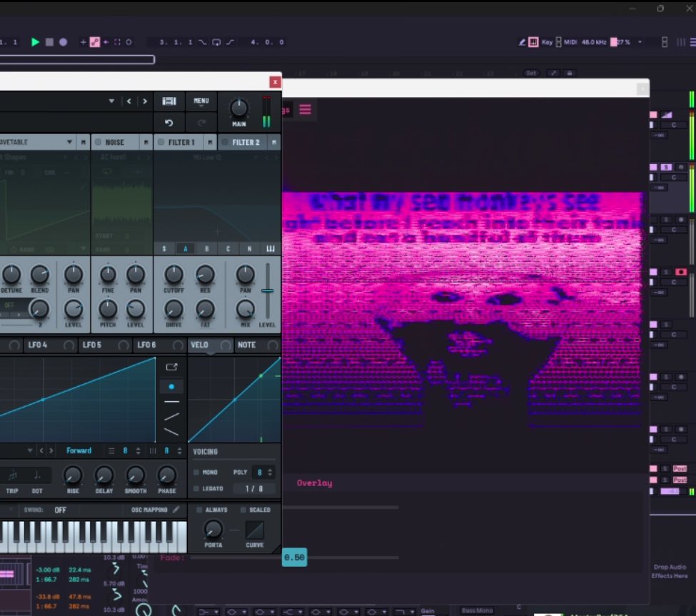Click the CPU load meter dropdown arrow
This screenshot has width=696, height=616.
click(x=640, y=42)
